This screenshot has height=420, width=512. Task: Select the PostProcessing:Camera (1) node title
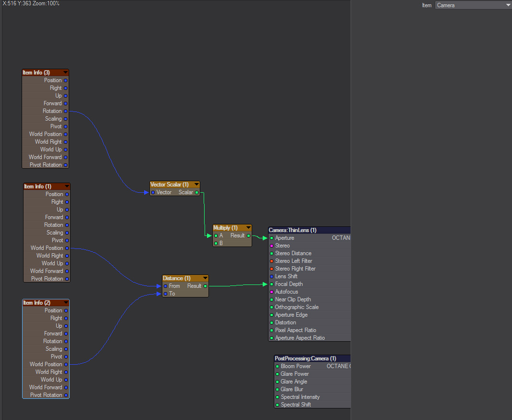coord(305,358)
